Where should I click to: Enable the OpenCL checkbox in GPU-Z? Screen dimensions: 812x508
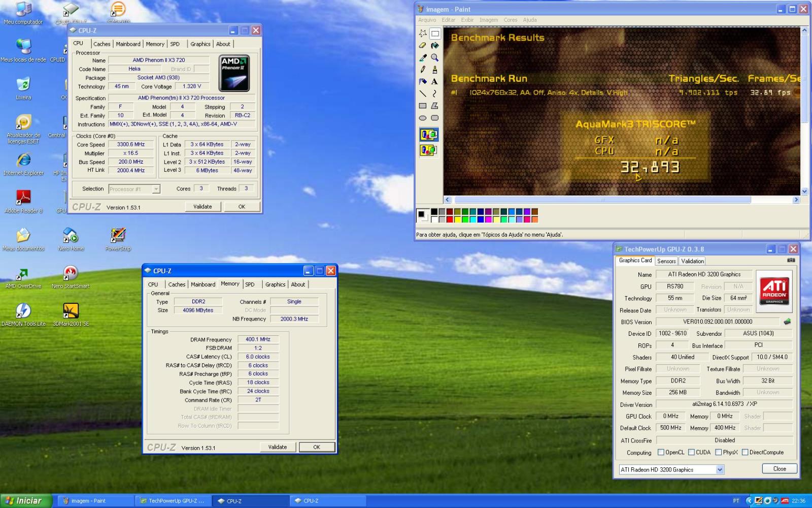pos(661,452)
